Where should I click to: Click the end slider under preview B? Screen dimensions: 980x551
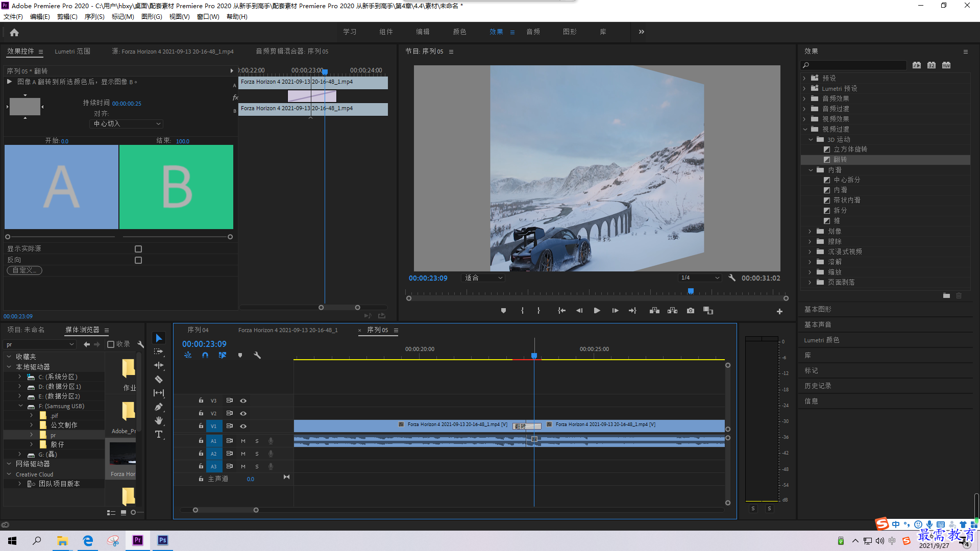(x=230, y=237)
